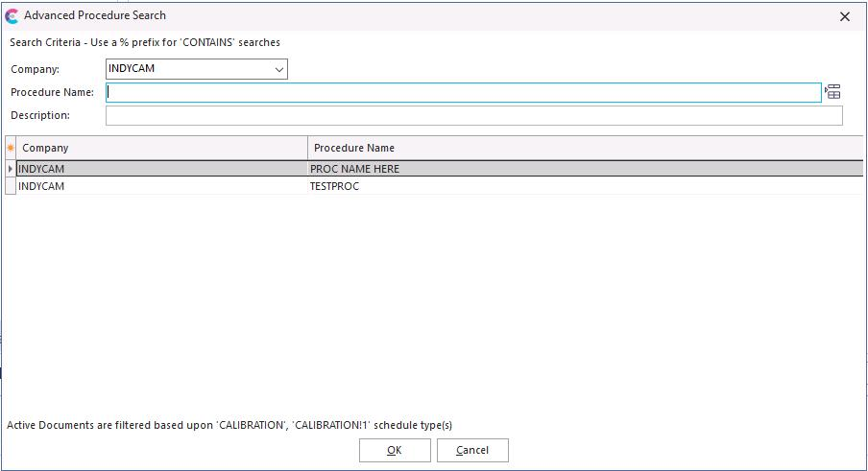Click the Advanced Procedure Search title text

[x=95, y=15]
